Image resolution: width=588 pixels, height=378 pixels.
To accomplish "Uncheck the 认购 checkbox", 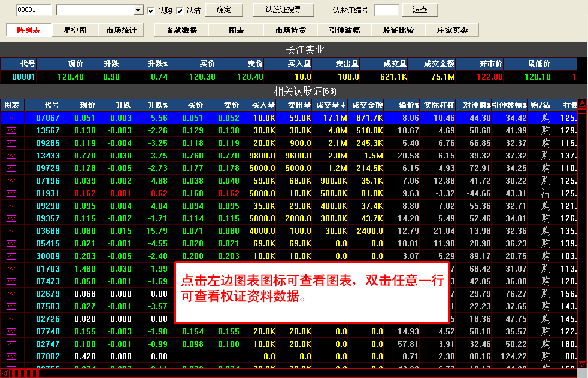I will click(x=151, y=10).
